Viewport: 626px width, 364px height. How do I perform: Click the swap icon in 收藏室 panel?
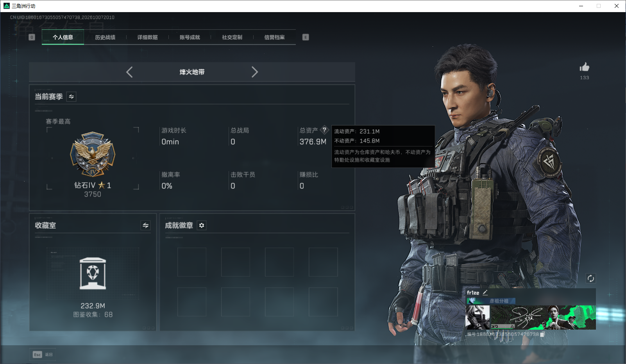(145, 225)
